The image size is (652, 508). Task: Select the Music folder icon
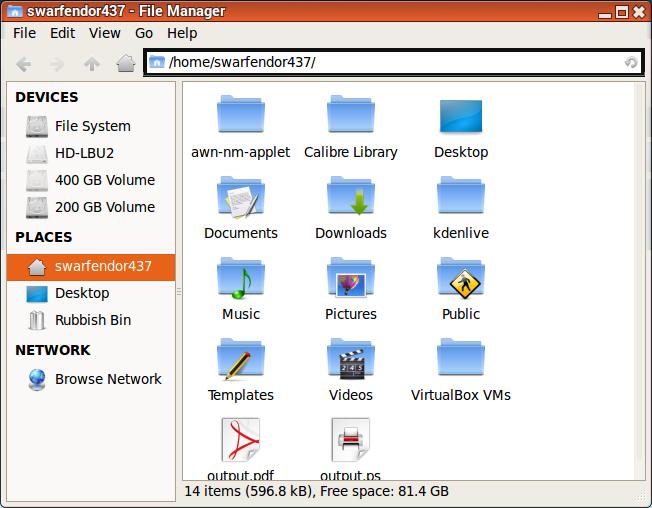tap(240, 279)
